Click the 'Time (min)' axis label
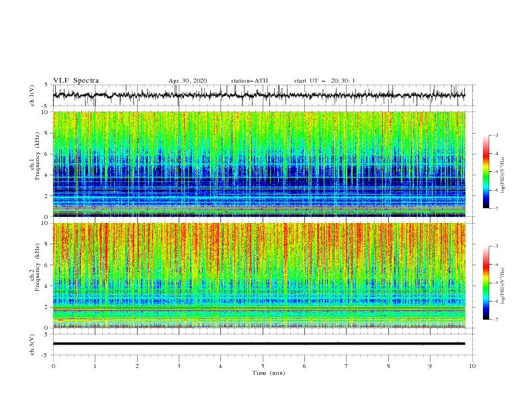The width and height of the screenshot is (532, 411). click(x=269, y=373)
